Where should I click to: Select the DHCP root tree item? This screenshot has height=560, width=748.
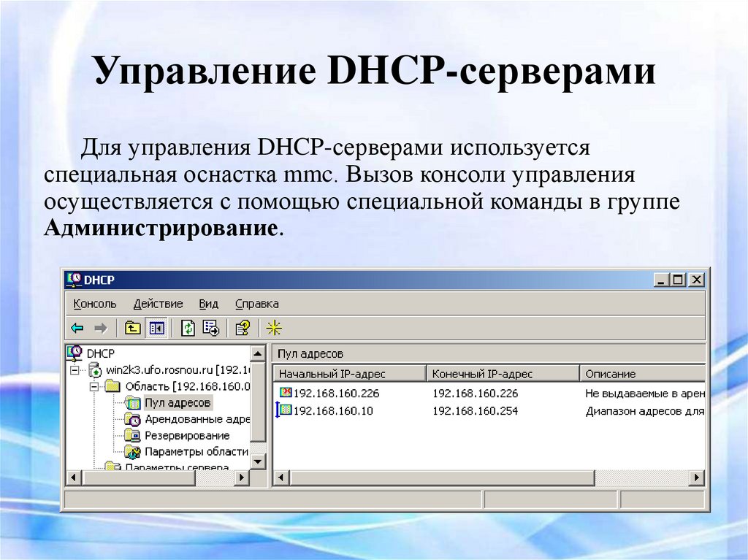tap(100, 353)
